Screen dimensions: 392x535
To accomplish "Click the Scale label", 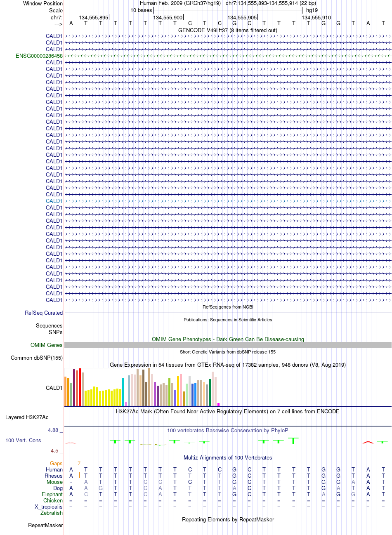I will point(56,10).
